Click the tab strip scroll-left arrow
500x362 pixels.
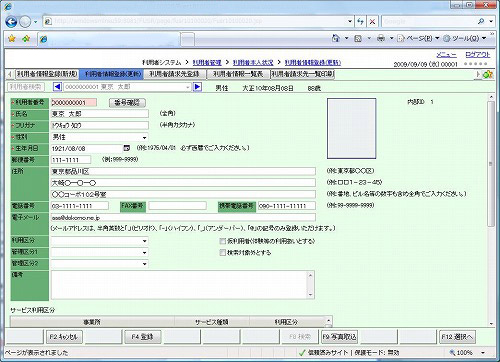click(10, 74)
